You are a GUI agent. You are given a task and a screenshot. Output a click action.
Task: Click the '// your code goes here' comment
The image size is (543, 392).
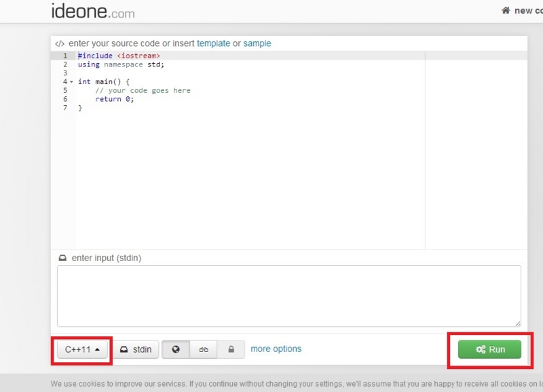pyautogui.click(x=143, y=91)
